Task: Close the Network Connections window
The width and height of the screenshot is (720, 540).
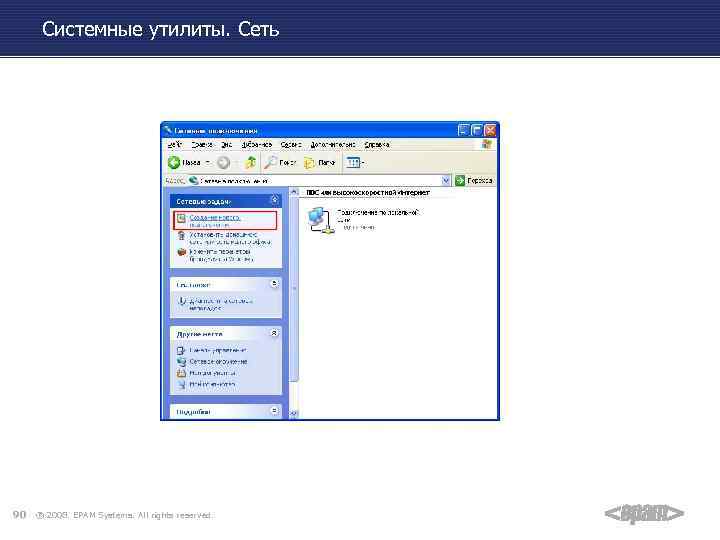Action: click(x=490, y=130)
